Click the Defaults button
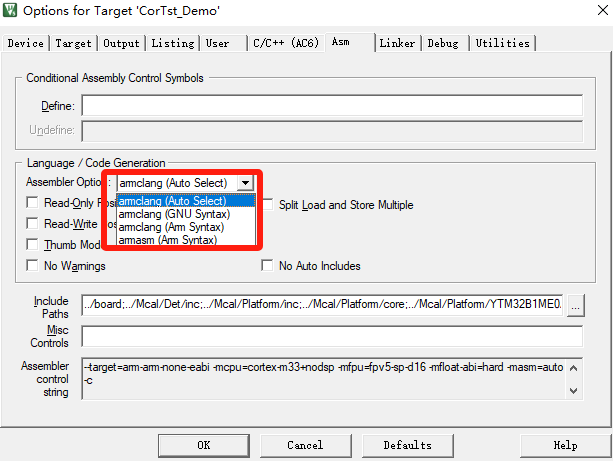 tap(407, 445)
